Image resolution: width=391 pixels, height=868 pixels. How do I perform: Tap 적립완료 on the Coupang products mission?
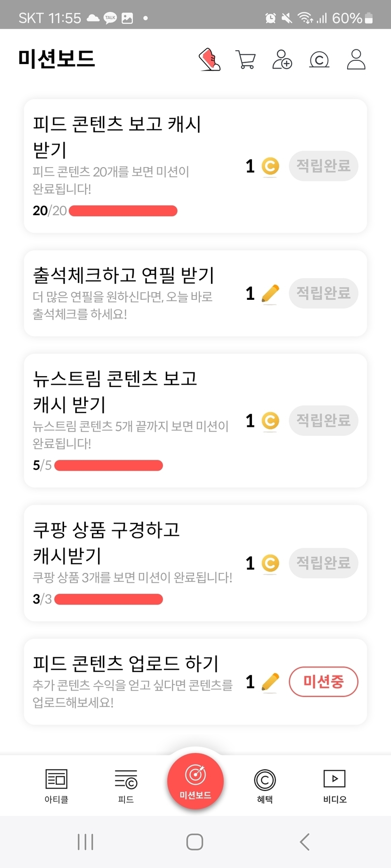pyautogui.click(x=323, y=563)
